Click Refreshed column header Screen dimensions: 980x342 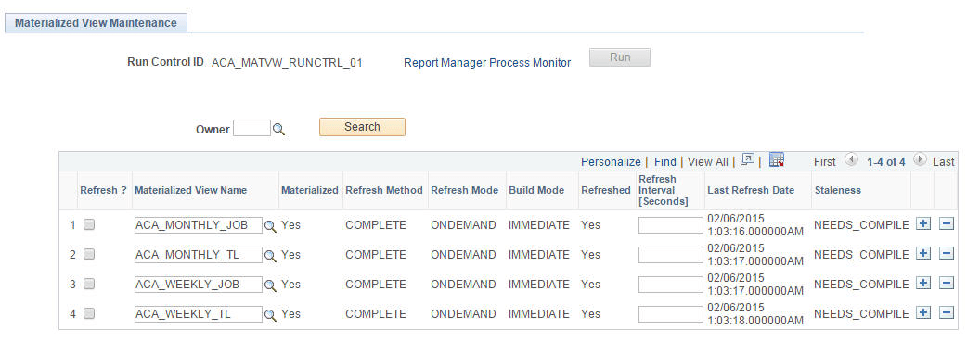click(x=605, y=190)
